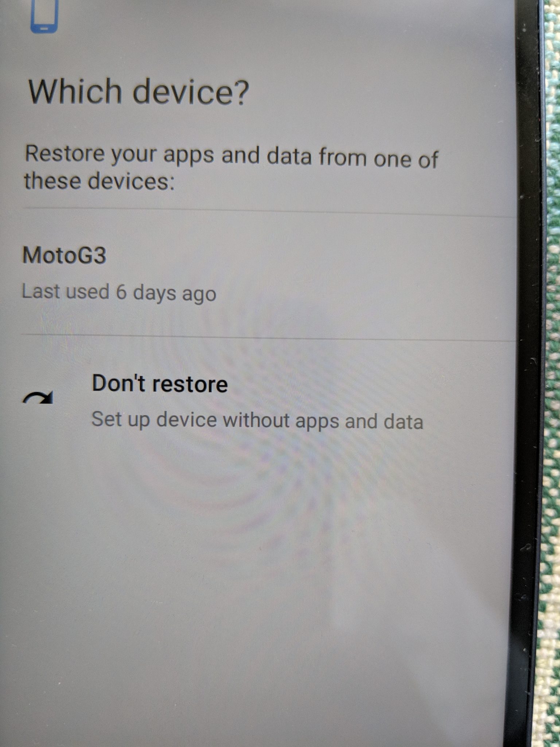The width and height of the screenshot is (560, 747).
Task: Select the MotoG3 device name text
Action: click(64, 255)
